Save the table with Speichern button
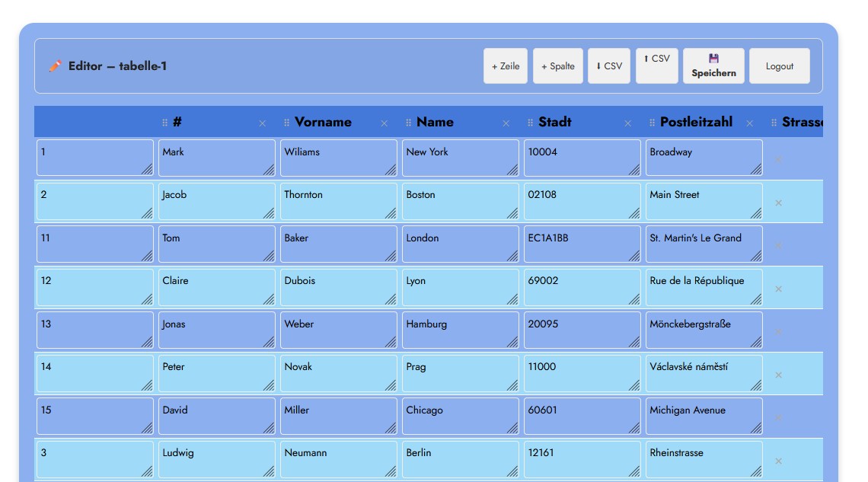 point(713,65)
